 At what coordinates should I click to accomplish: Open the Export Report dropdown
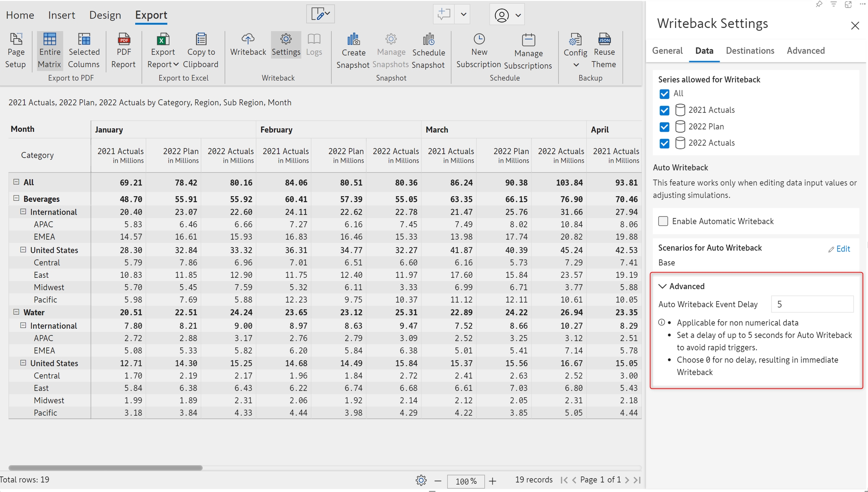coord(163,58)
